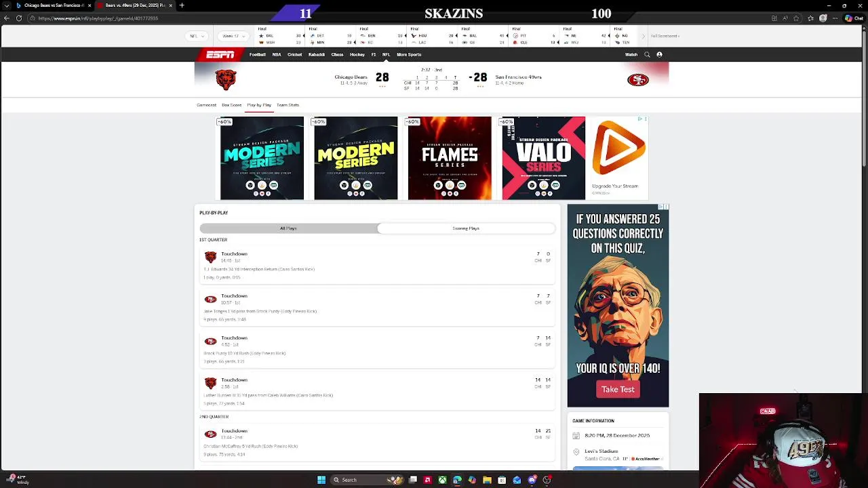Select the T.J. Edwards interception return touchdown play
The image size is (868, 488).
(x=377, y=265)
